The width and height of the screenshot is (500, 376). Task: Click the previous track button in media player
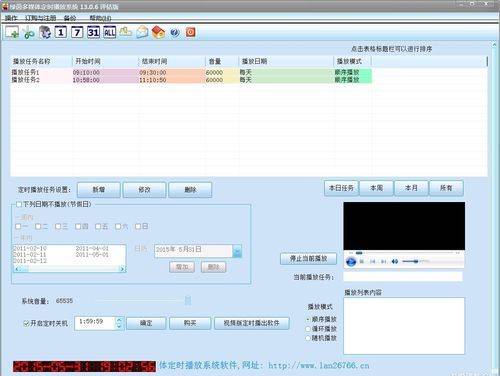(x=373, y=262)
